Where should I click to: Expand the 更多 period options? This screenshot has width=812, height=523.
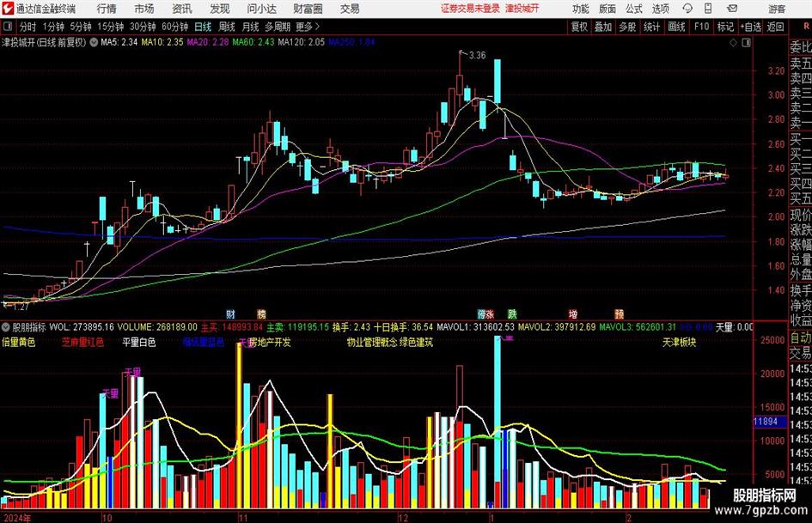pos(308,27)
